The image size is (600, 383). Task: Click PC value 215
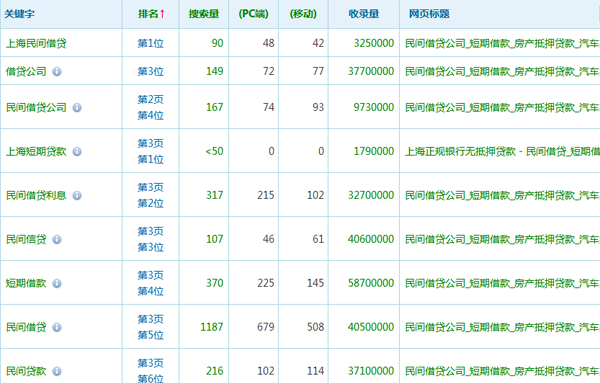point(266,196)
